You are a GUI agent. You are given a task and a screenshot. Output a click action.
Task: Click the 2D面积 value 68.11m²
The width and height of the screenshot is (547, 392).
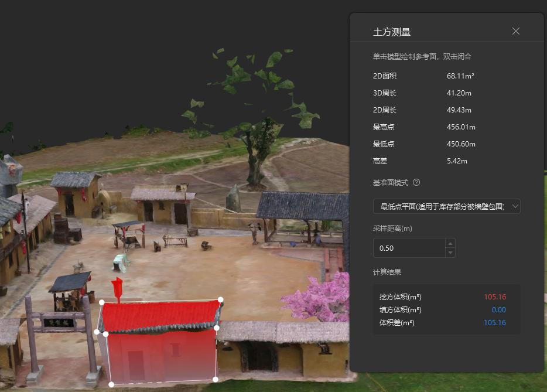click(x=460, y=76)
